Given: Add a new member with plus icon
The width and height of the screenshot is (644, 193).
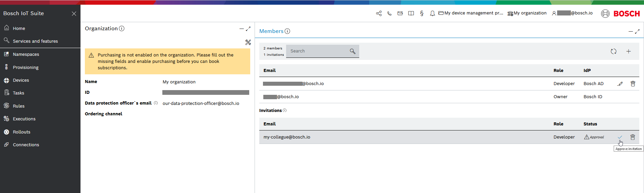Looking at the screenshot, I should 629,51.
